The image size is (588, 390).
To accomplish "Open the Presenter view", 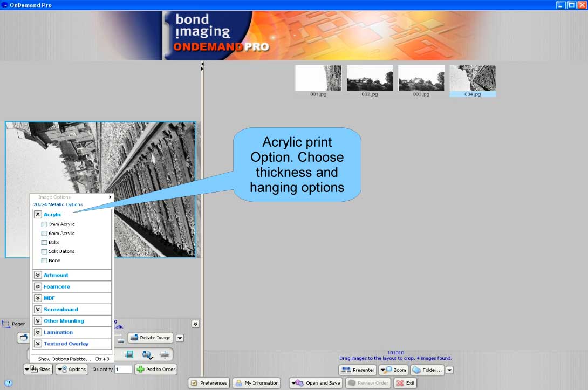I will pos(357,370).
